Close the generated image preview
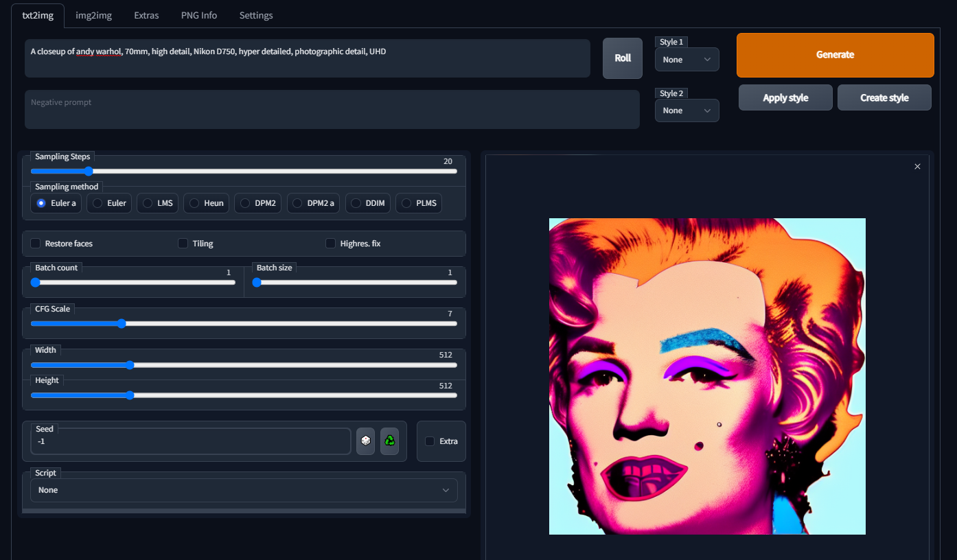 pos(917,167)
